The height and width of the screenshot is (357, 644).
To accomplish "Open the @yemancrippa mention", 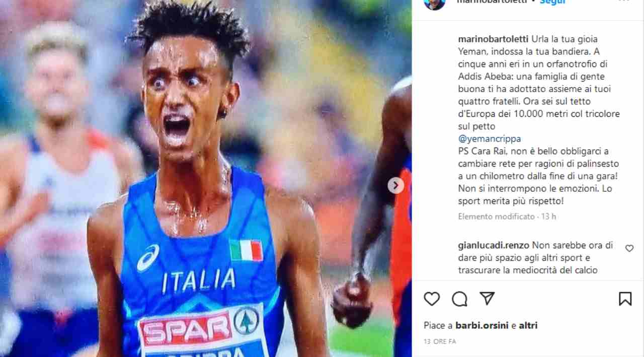I will 490,139.
